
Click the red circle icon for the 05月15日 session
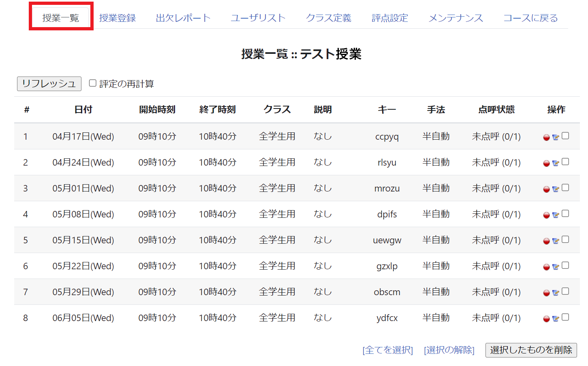pyautogui.click(x=546, y=241)
